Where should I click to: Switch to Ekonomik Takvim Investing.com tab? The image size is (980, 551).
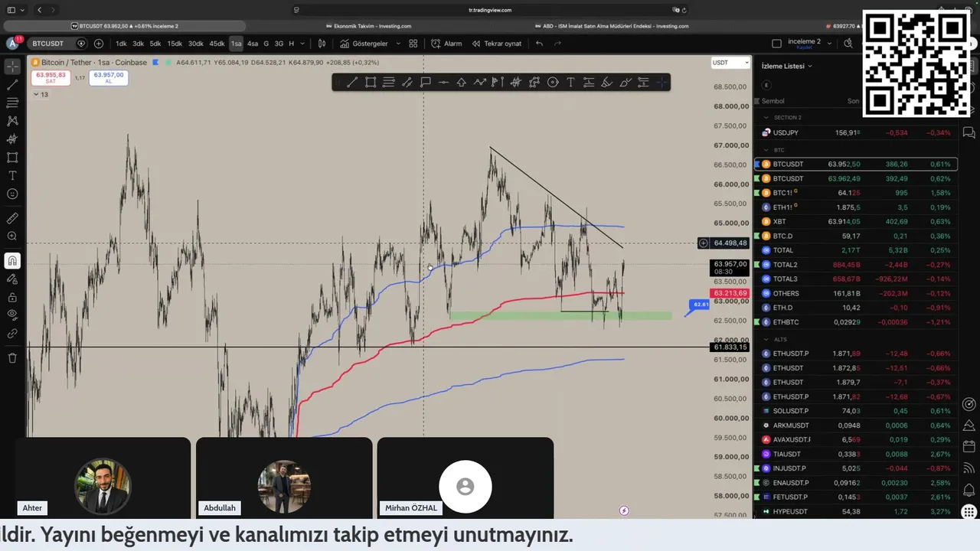click(x=368, y=26)
